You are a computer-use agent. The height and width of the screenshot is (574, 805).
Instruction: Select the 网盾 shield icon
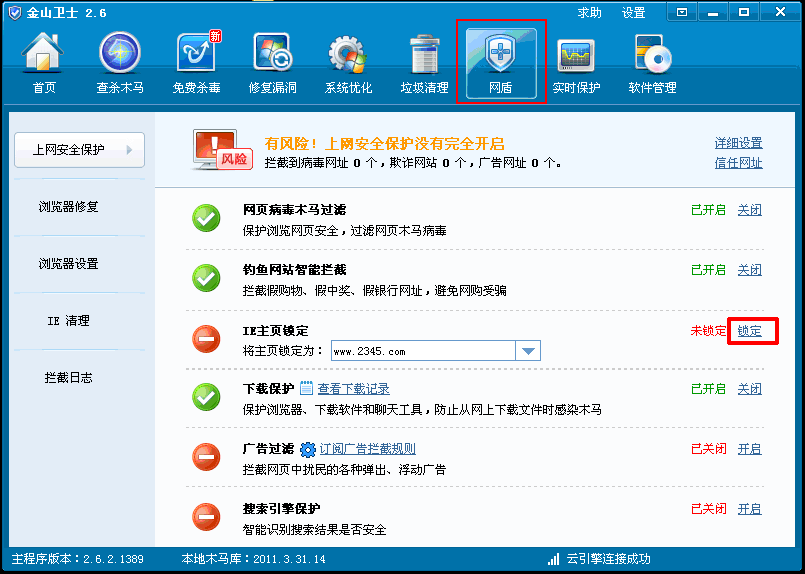click(x=501, y=53)
